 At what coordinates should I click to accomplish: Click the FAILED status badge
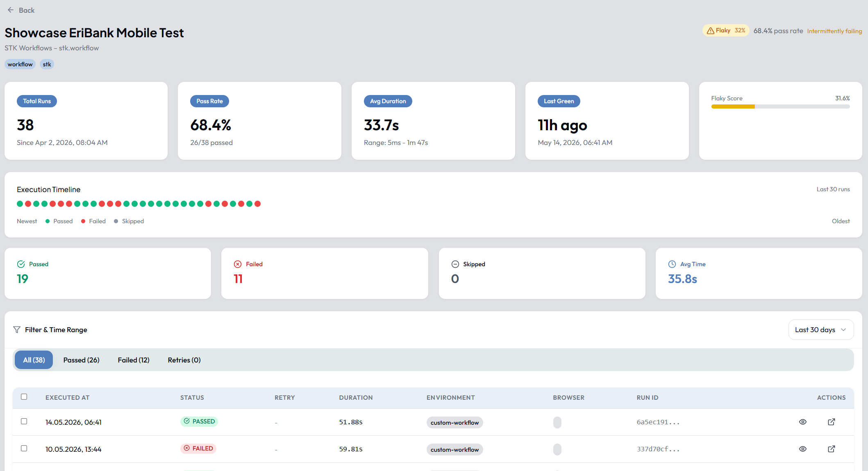coord(198,448)
